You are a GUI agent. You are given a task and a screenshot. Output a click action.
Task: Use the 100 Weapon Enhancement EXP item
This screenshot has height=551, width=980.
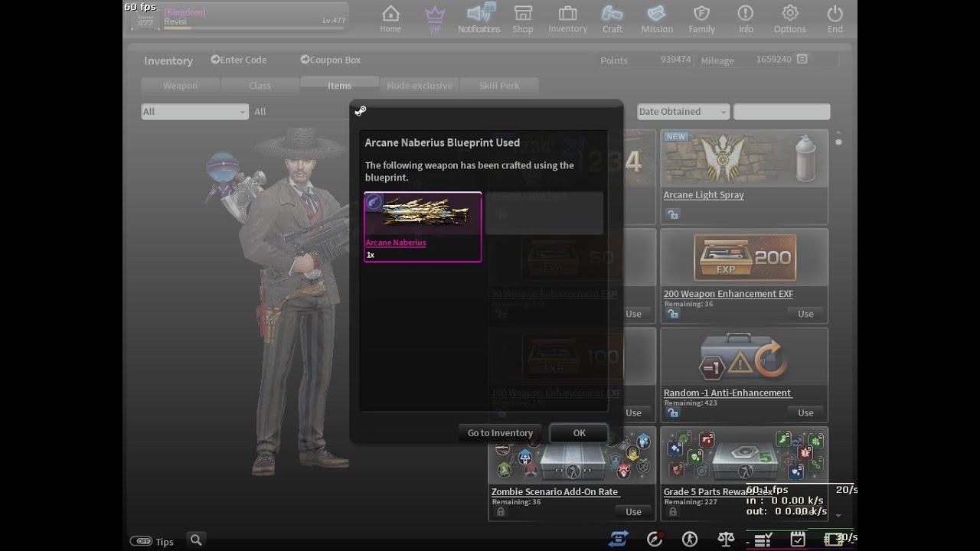(633, 412)
